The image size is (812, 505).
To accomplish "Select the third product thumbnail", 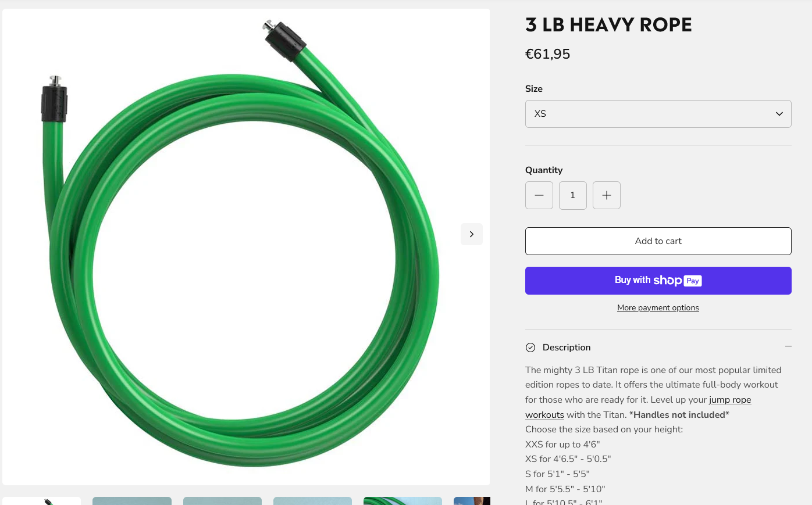I will click(222, 501).
